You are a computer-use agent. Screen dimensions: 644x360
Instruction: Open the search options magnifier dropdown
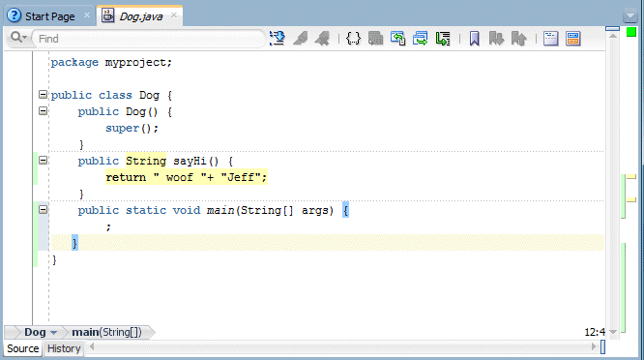point(19,38)
